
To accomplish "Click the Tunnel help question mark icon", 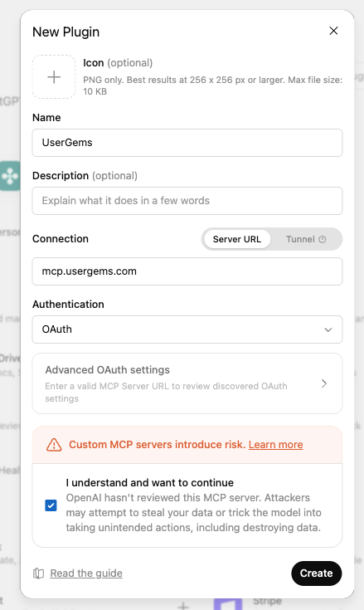I will (322, 239).
